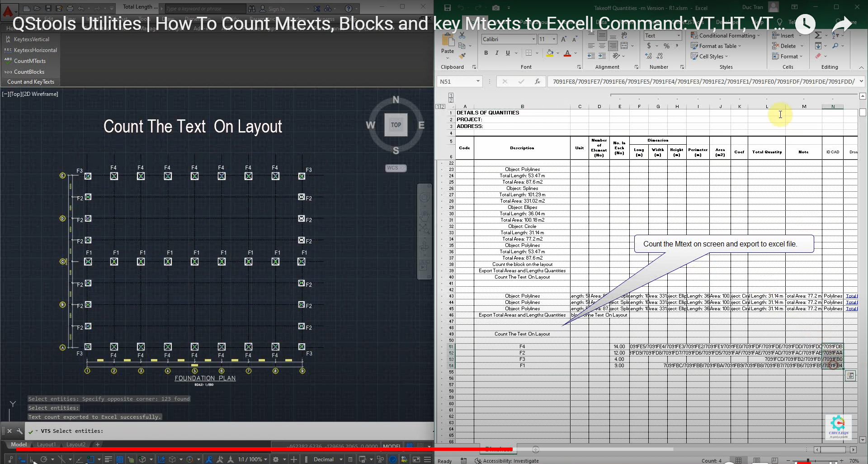This screenshot has height=464, width=868.
Task: Toggle Italic formatting in Excel
Action: (x=497, y=53)
